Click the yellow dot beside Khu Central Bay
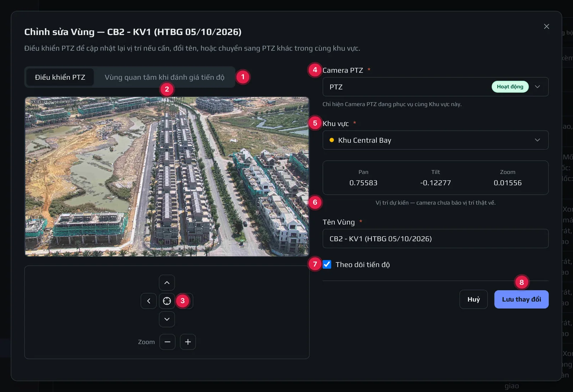Screen dimensions: 573x392 [332, 140]
